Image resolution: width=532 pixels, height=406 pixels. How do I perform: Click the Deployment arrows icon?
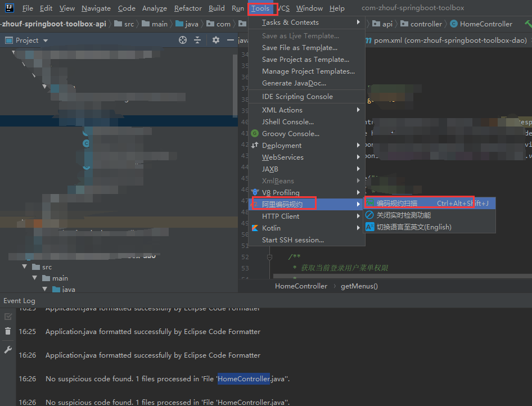255,145
